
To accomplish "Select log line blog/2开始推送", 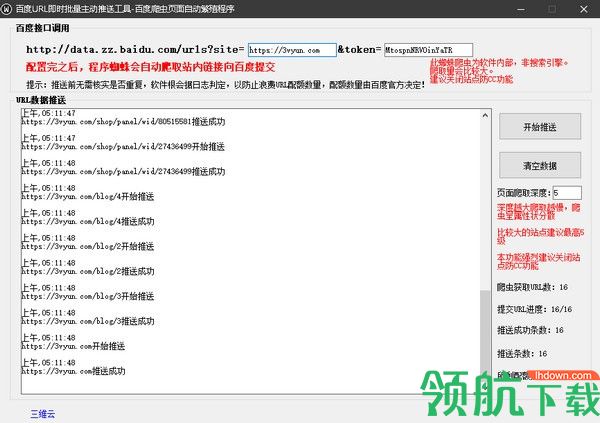I will click(88, 247).
